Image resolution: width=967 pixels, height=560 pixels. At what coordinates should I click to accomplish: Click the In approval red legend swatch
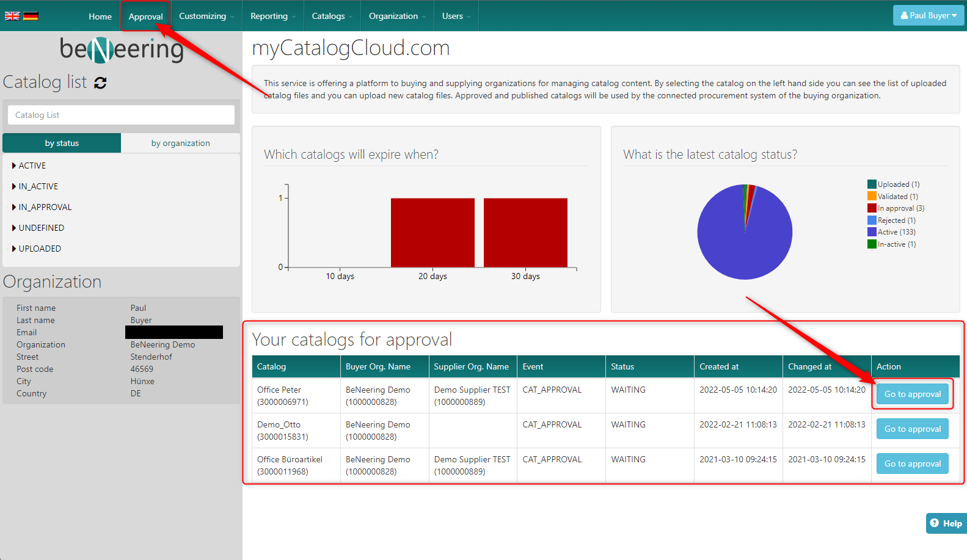[x=872, y=208]
